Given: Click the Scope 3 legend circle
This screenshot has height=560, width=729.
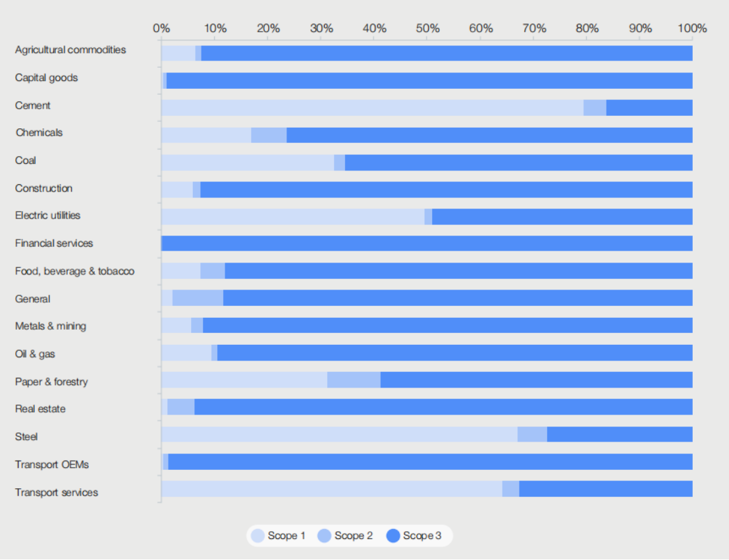Looking at the screenshot, I should [x=393, y=536].
